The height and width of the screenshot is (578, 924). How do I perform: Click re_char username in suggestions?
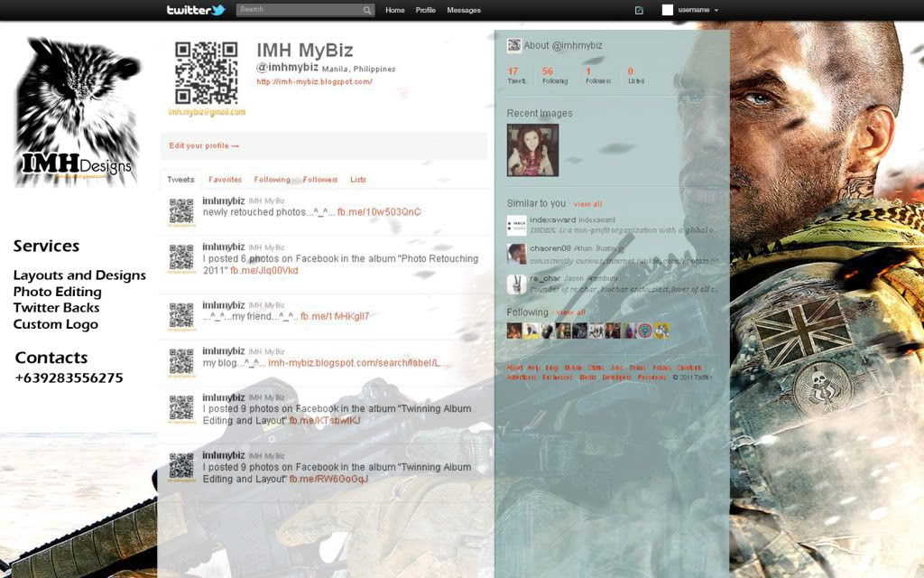click(545, 278)
